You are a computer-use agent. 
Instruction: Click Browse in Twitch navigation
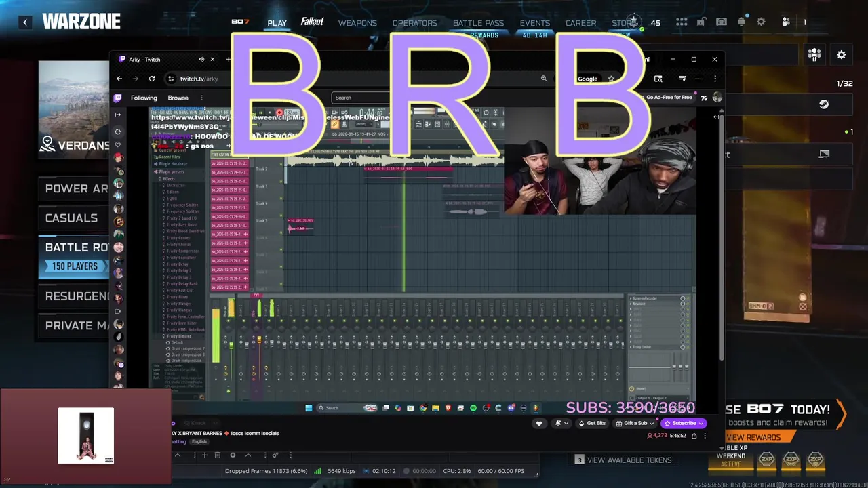[x=178, y=98]
